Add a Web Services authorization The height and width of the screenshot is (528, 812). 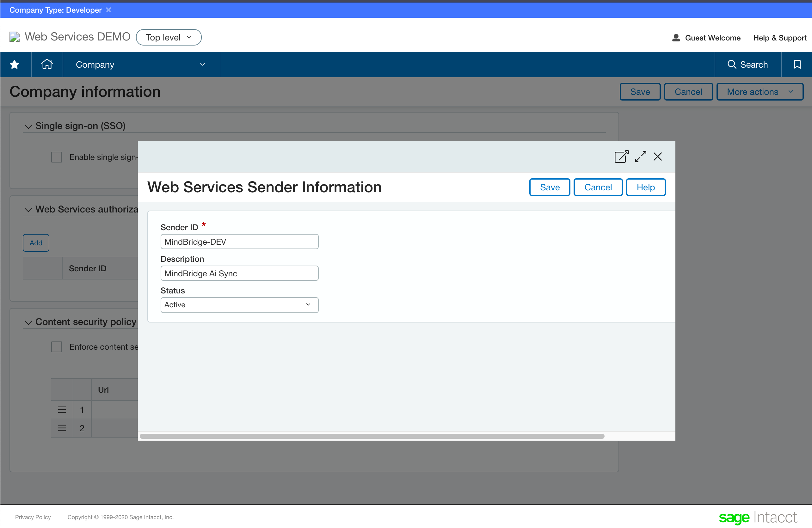[36, 243]
